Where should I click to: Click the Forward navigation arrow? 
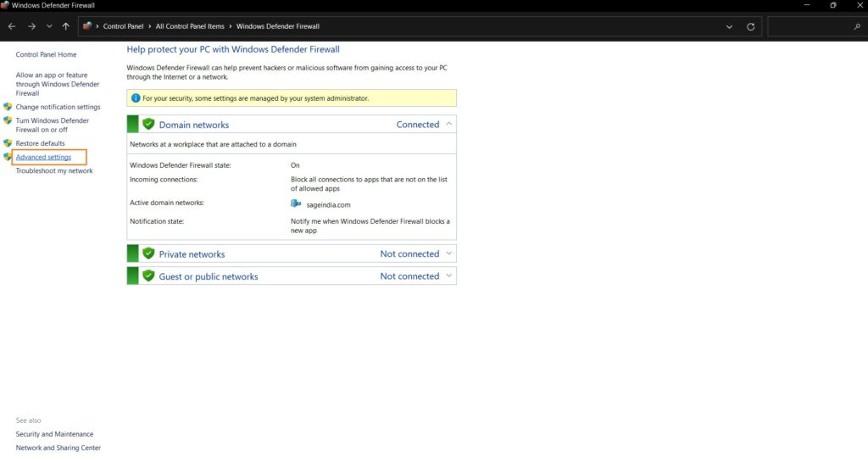[x=31, y=26]
